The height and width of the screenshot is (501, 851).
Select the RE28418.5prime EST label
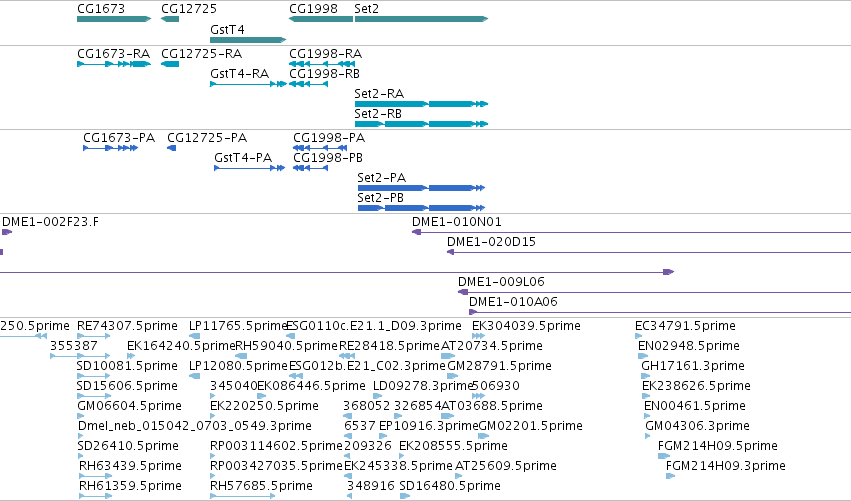pyautogui.click(x=389, y=346)
